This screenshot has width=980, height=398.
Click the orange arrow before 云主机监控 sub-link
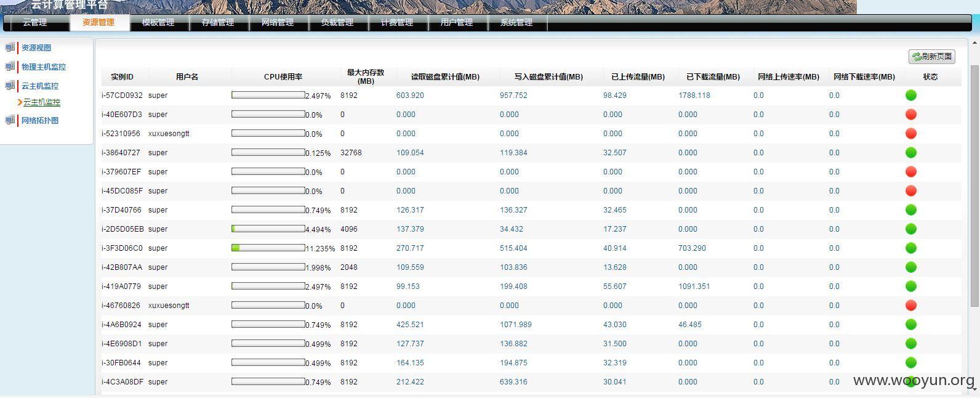pyautogui.click(x=20, y=102)
